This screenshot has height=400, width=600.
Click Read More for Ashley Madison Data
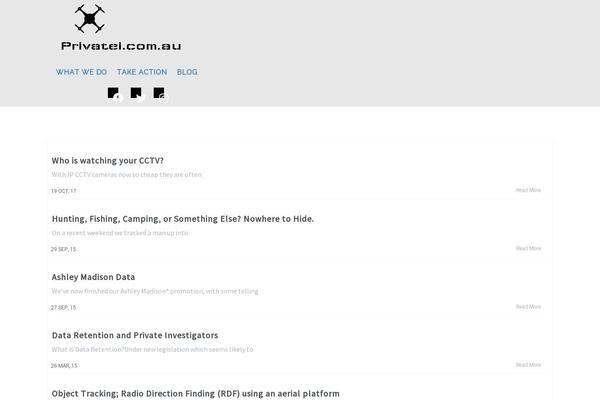click(x=528, y=307)
